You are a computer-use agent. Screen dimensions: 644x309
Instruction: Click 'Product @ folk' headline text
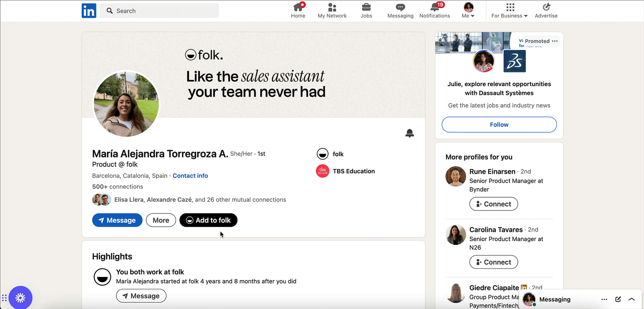click(x=115, y=164)
